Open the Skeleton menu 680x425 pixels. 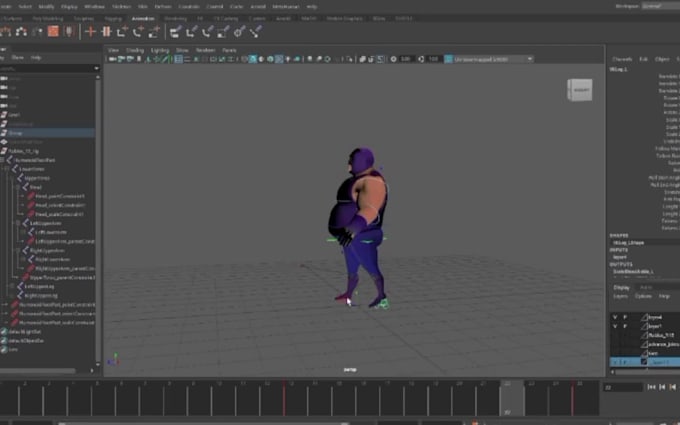point(121,7)
